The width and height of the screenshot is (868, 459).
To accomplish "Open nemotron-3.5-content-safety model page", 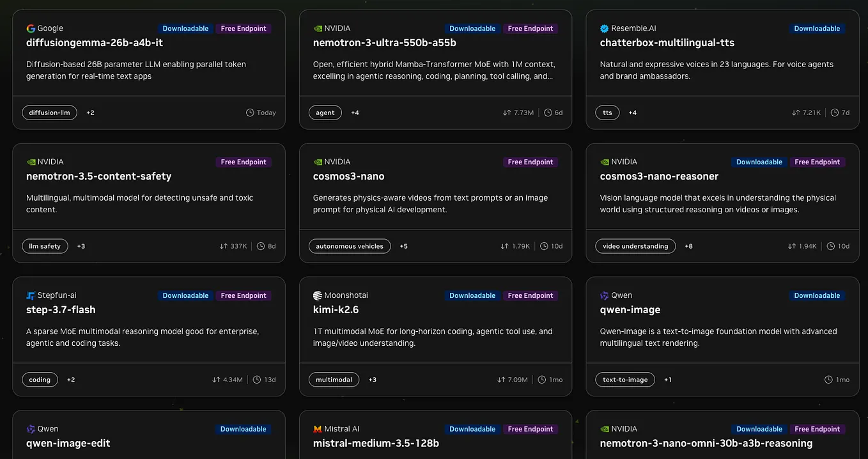I will 99,176.
